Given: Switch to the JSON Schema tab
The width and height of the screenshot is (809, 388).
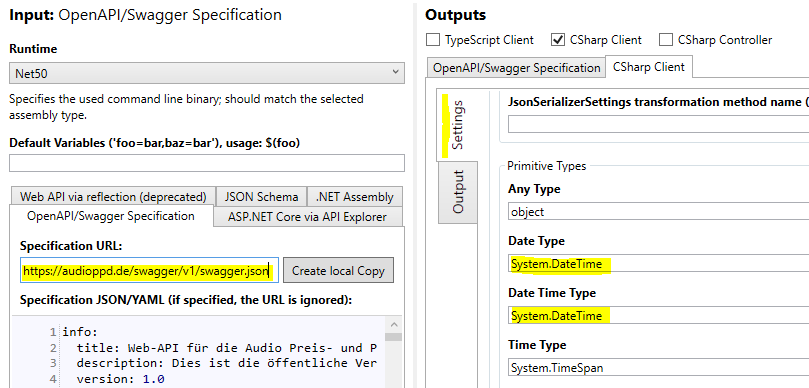Looking at the screenshot, I should point(262,197).
